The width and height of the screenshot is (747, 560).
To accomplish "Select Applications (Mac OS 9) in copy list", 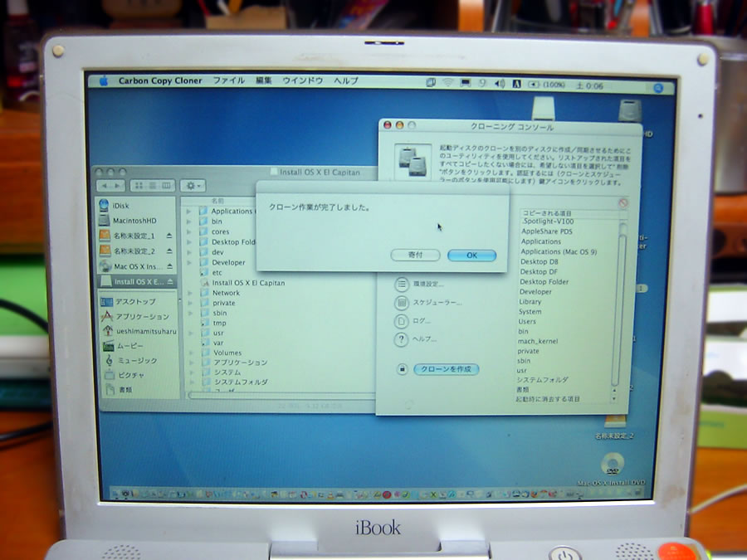I will click(x=559, y=252).
